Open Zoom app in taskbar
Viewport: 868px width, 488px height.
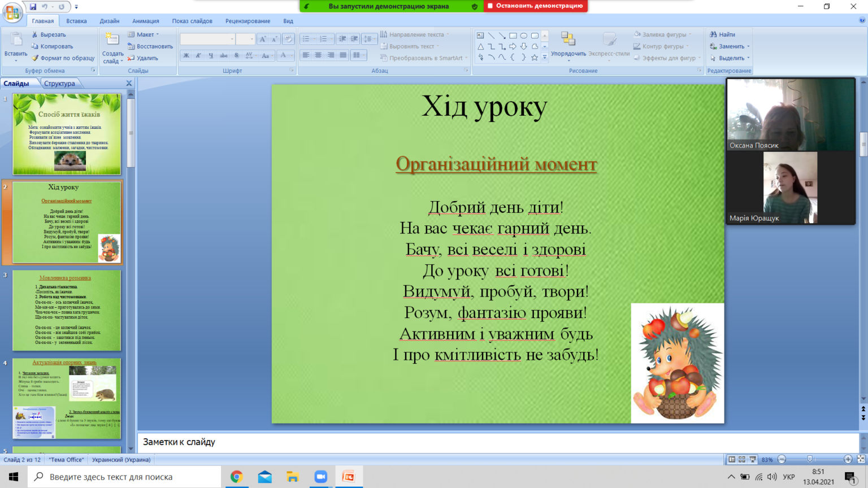320,477
